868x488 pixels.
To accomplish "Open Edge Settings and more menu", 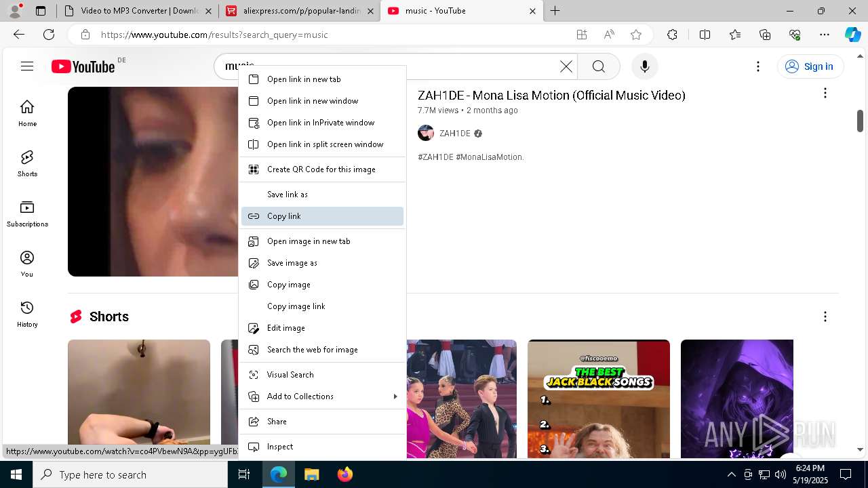I will point(825,35).
